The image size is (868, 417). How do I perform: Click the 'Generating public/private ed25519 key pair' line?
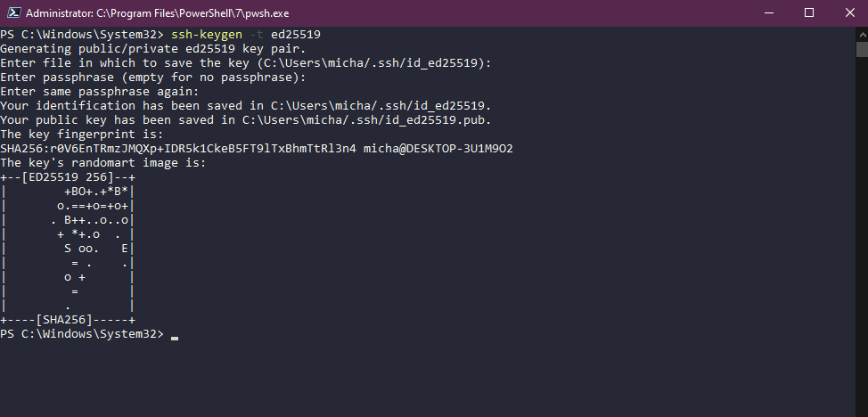[x=152, y=48]
